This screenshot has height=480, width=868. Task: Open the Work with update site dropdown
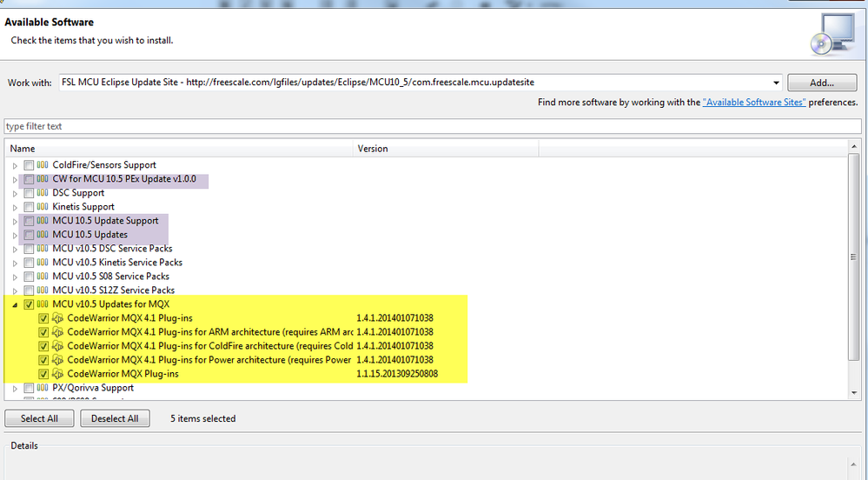(x=776, y=83)
